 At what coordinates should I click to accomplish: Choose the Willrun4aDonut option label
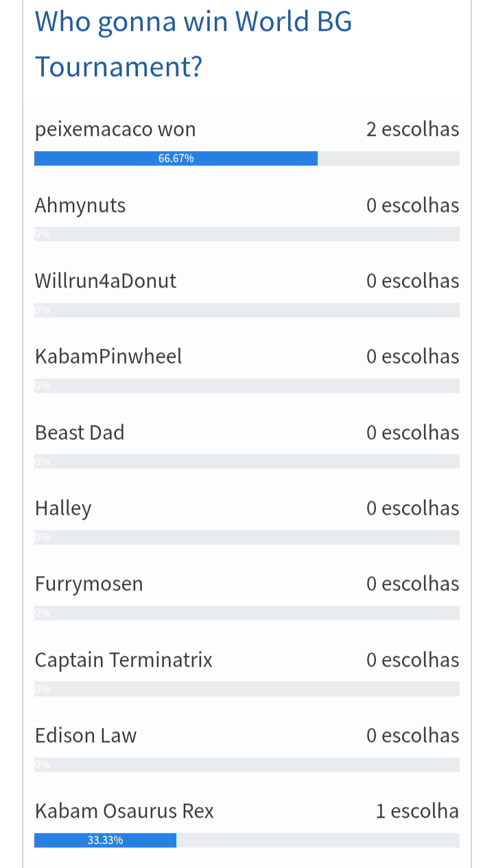106,281
